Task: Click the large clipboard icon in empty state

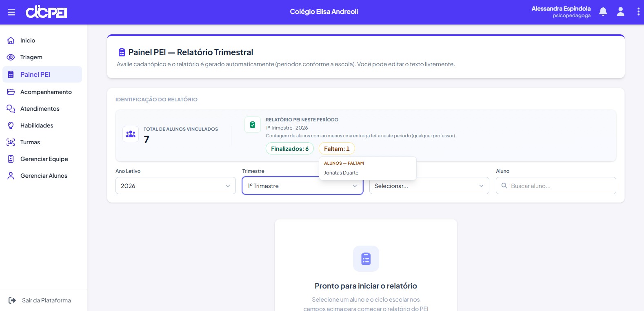Action: [x=366, y=259]
